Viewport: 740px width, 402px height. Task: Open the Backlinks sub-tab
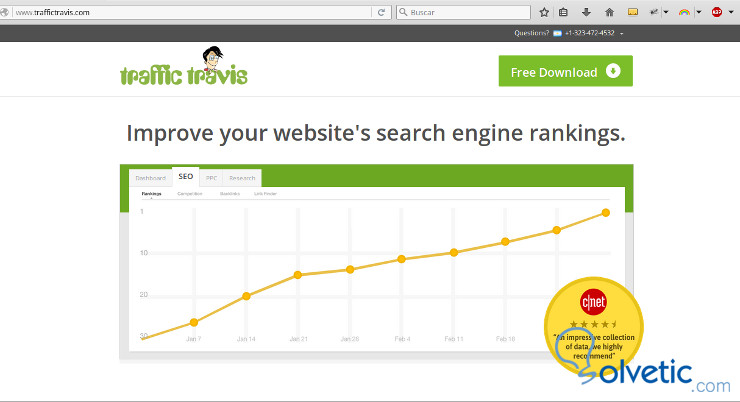[230, 193]
